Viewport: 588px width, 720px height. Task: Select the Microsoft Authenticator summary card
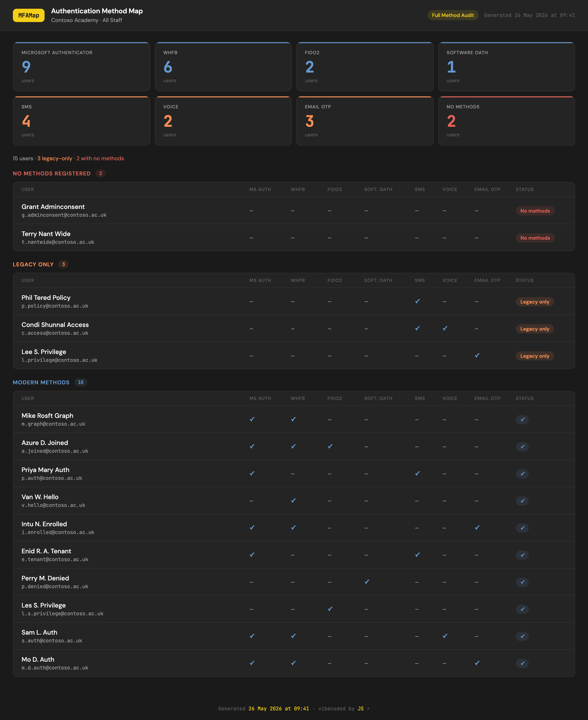(x=81, y=67)
